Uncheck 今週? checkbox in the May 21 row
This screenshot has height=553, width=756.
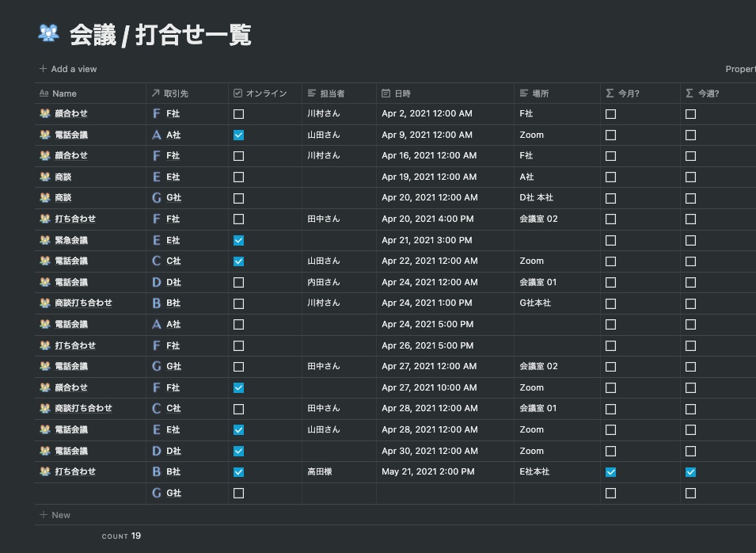pos(690,472)
